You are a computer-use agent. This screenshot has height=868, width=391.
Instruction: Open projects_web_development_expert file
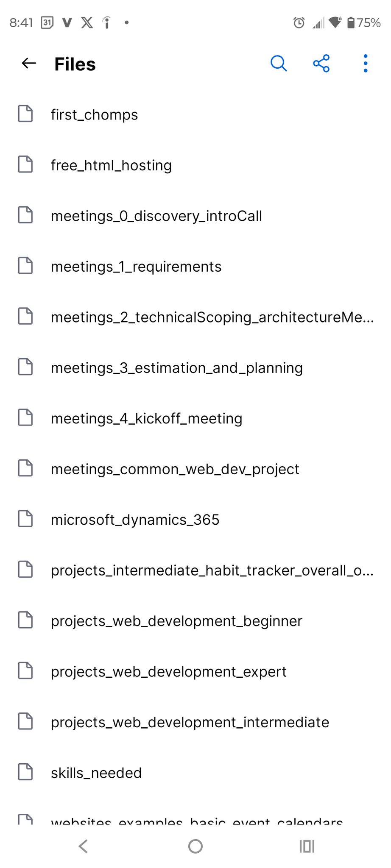pyautogui.click(x=168, y=672)
